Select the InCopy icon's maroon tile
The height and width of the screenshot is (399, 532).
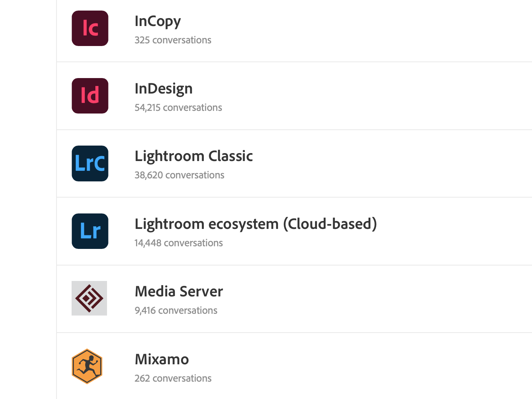(90, 28)
